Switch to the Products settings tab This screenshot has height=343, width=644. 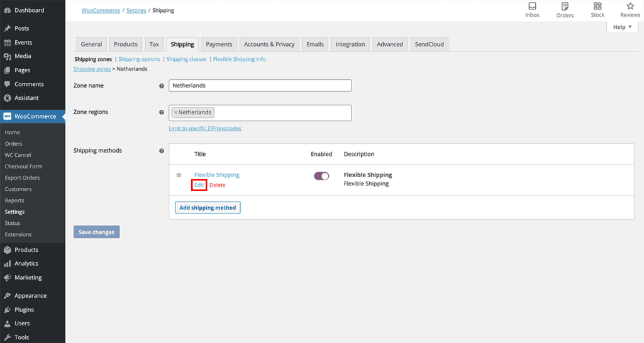coord(125,45)
